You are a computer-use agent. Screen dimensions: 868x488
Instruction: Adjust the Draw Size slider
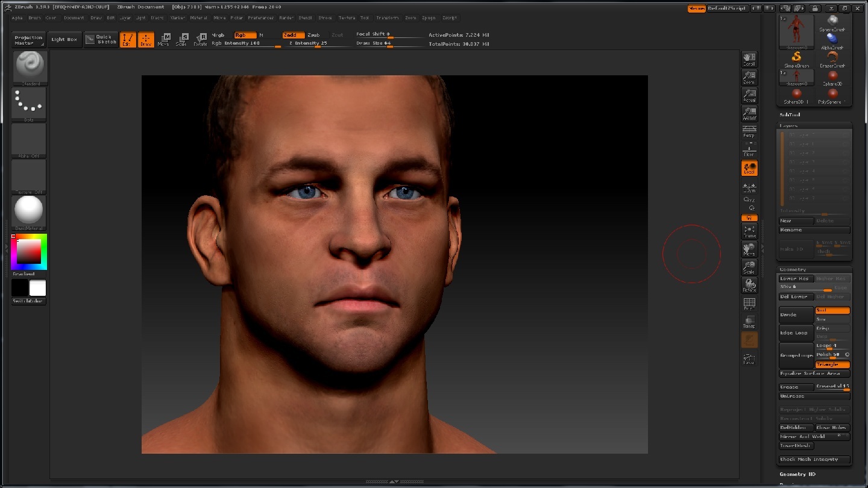pyautogui.click(x=389, y=43)
